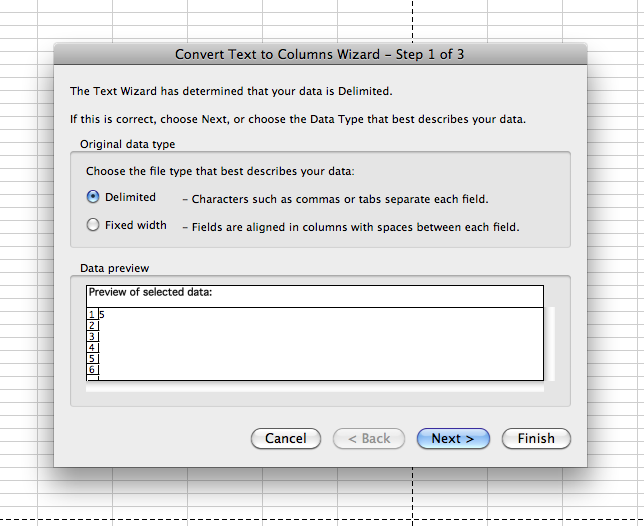Click the value 5 in preview row 1

coord(103,315)
